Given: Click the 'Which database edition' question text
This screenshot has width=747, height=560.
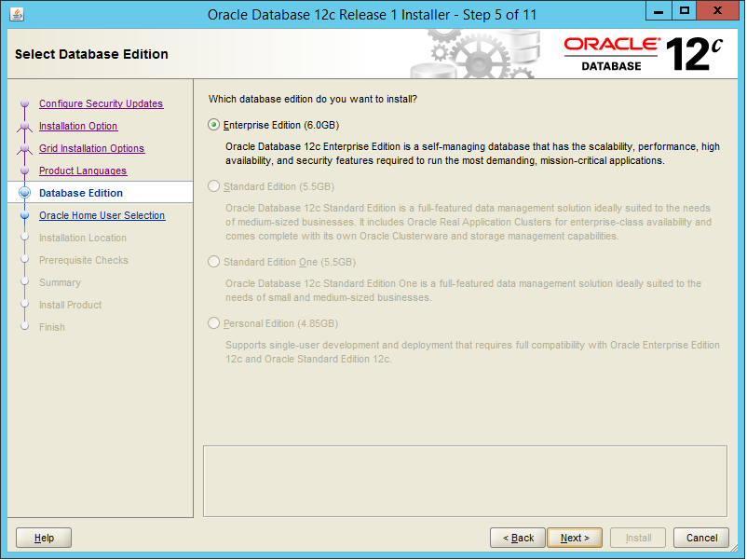Looking at the screenshot, I should (x=313, y=99).
